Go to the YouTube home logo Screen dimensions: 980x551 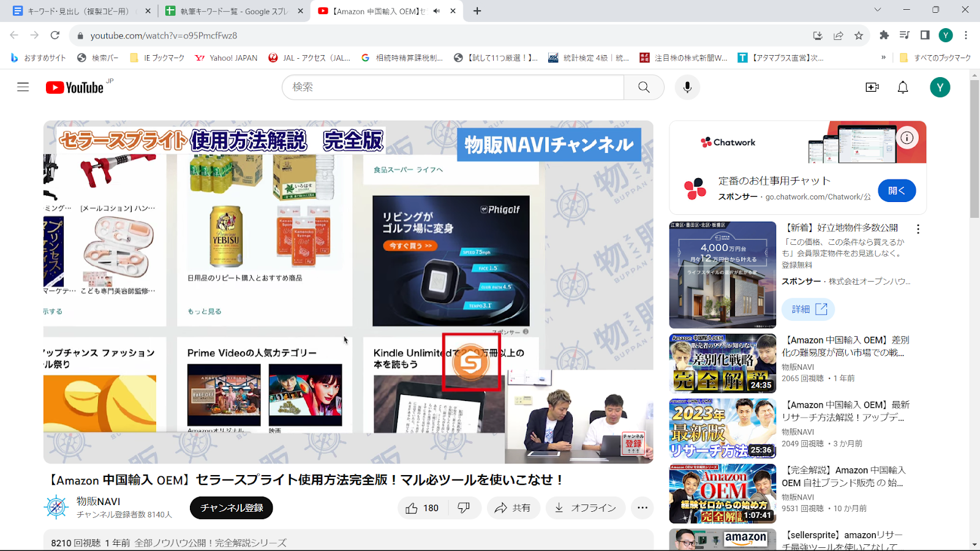pos(75,88)
